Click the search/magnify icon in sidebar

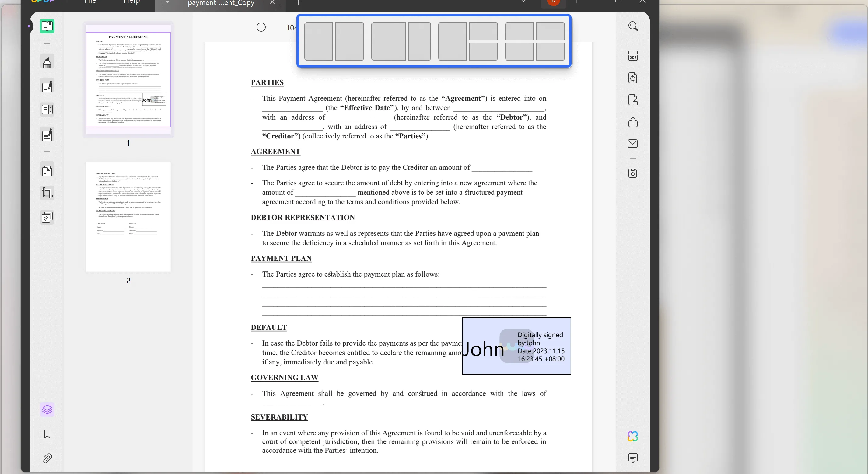pos(633,26)
